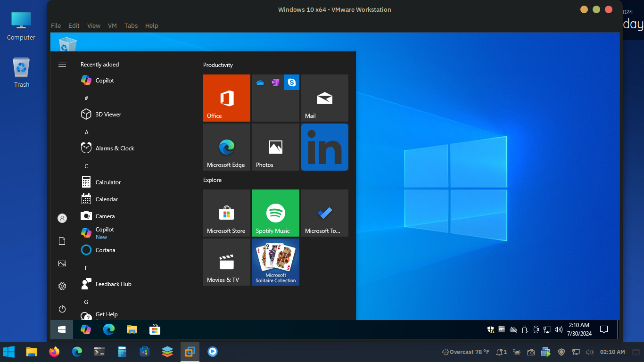Open the Microsoft Store tile under Explore
Image resolution: width=644 pixels, height=362 pixels.
coord(227,213)
